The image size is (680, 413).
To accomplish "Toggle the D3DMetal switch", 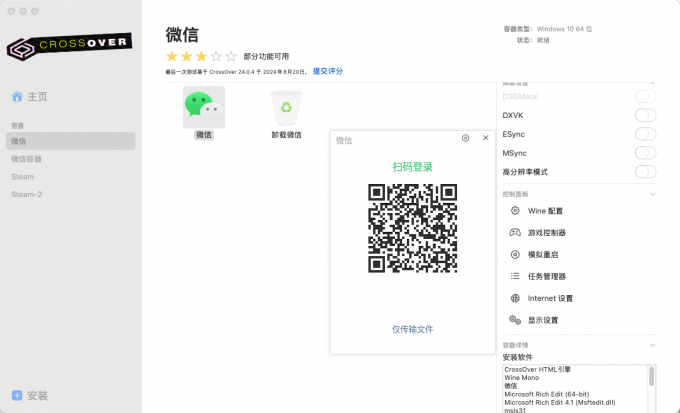I will (x=645, y=96).
